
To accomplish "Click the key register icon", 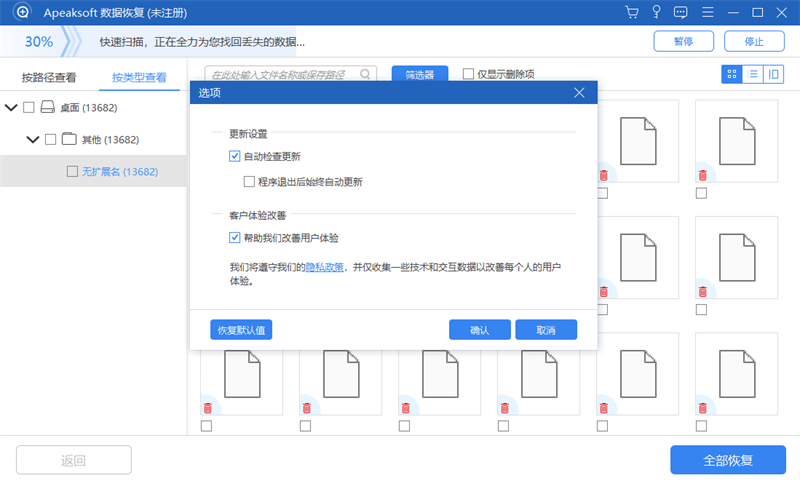I will 656,12.
